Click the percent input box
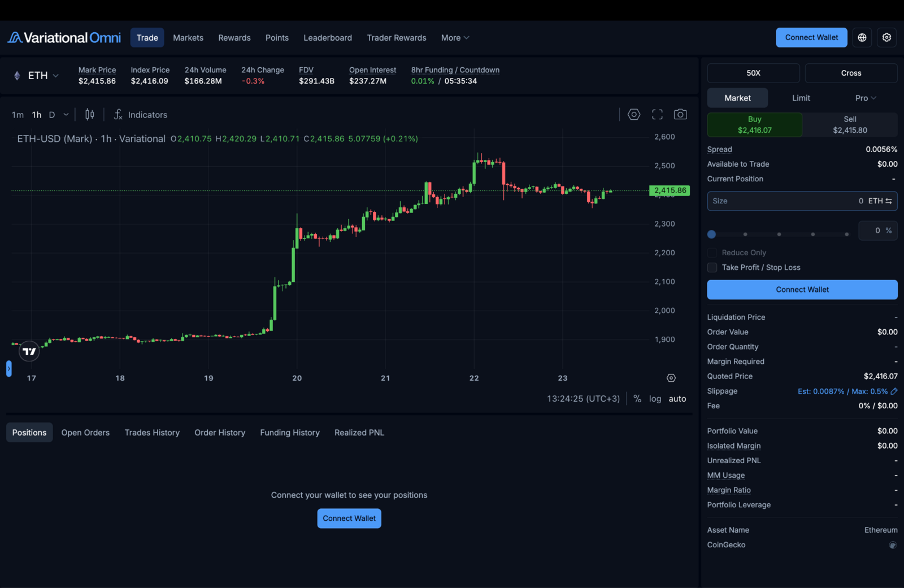Image resolution: width=904 pixels, height=588 pixels. (878, 230)
